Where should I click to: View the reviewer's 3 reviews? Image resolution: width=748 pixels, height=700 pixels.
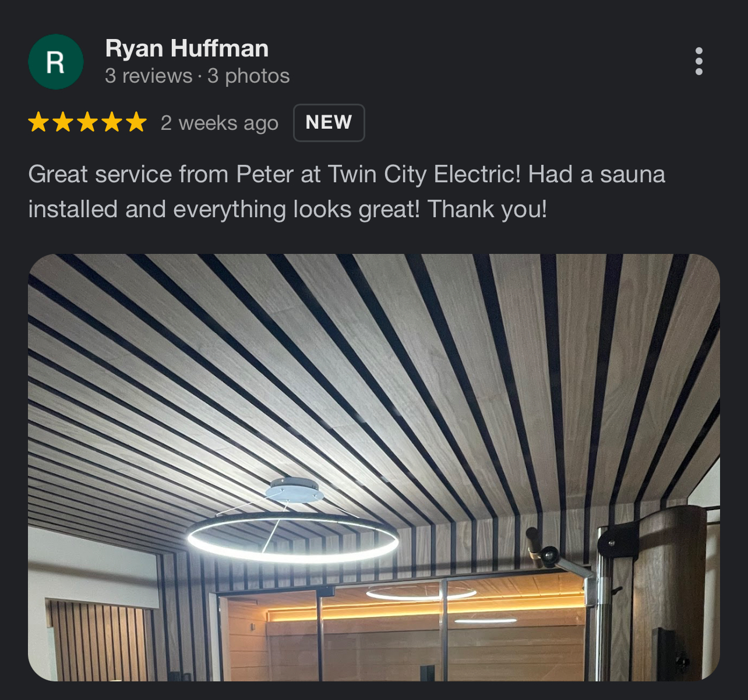[x=149, y=76]
